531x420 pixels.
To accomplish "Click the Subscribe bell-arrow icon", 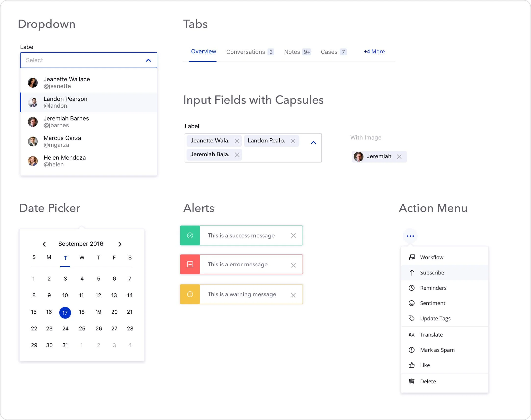I will pos(412,272).
